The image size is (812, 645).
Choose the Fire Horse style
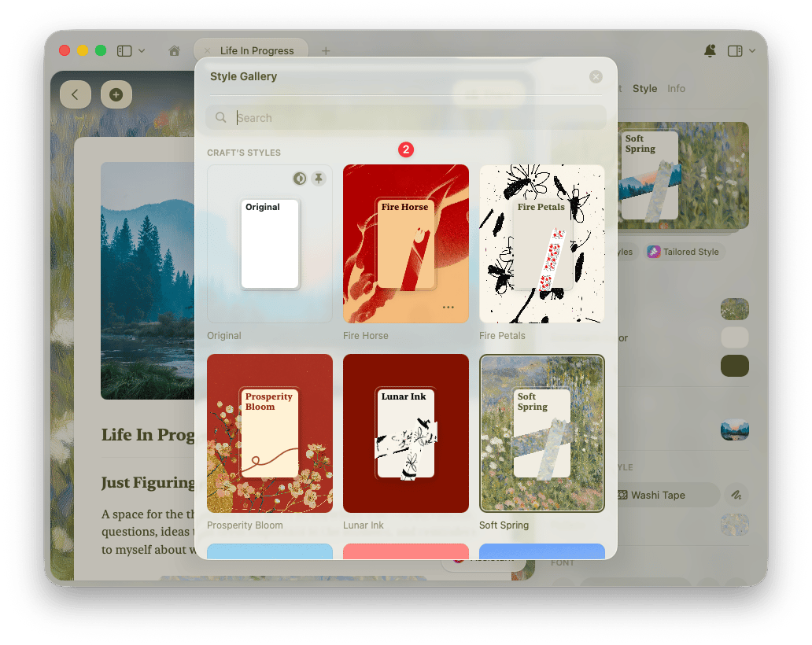(406, 244)
